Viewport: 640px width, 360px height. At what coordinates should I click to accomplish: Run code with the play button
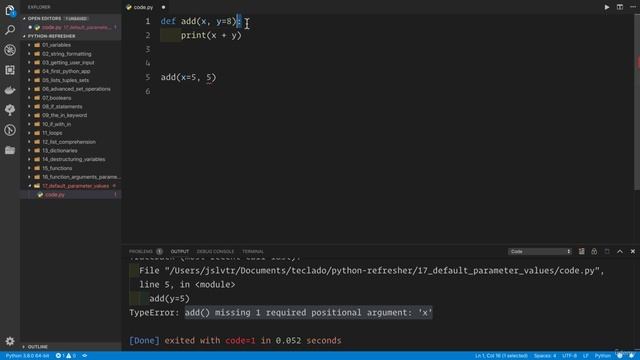pos(607,7)
